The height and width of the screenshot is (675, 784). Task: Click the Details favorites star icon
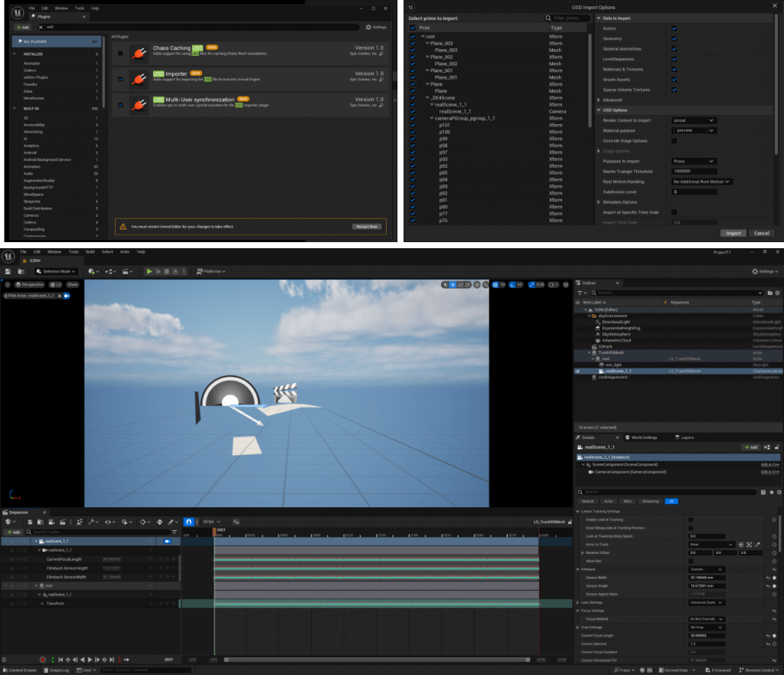pos(772,493)
